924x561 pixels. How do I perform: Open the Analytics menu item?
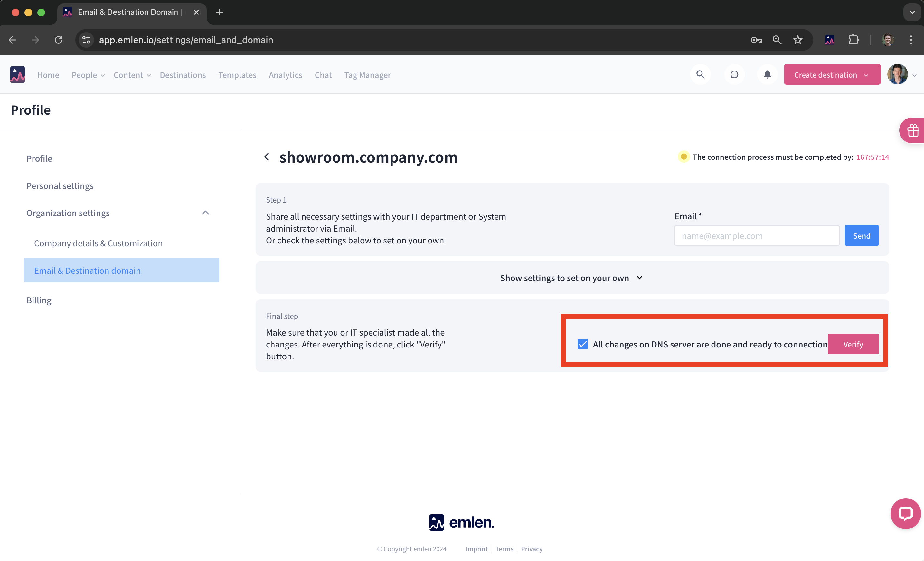(x=285, y=75)
